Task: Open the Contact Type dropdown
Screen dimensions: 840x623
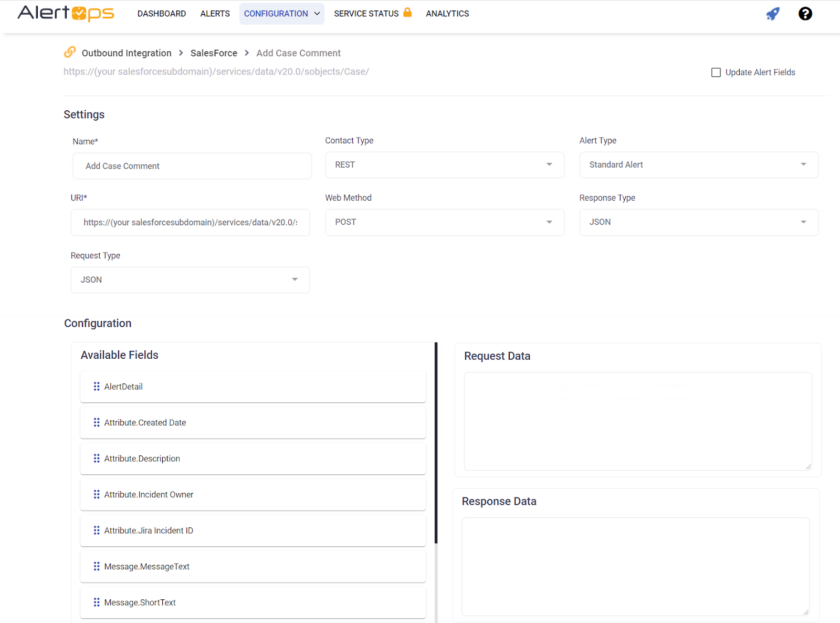Action: pyautogui.click(x=444, y=165)
